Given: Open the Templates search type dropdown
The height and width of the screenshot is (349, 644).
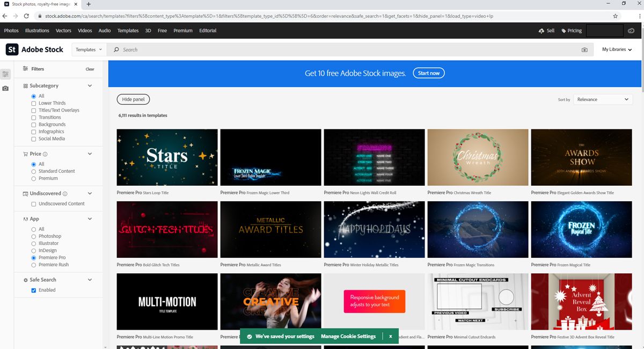Looking at the screenshot, I should click(x=89, y=49).
